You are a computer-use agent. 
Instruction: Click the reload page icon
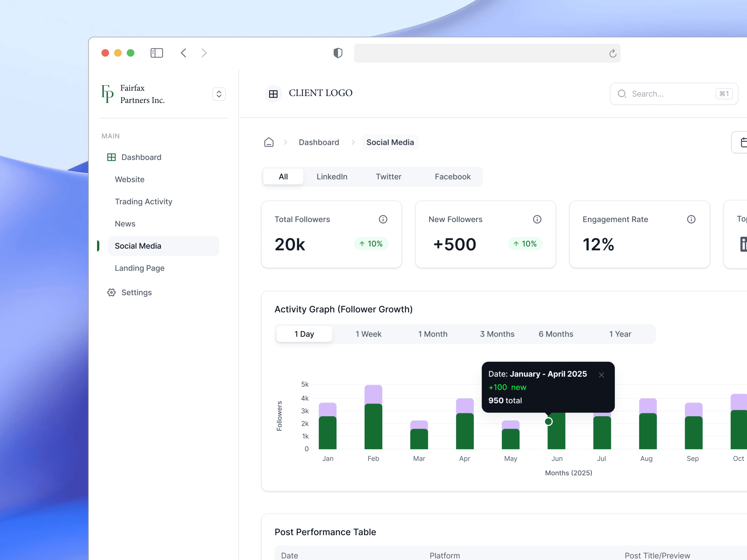point(613,53)
